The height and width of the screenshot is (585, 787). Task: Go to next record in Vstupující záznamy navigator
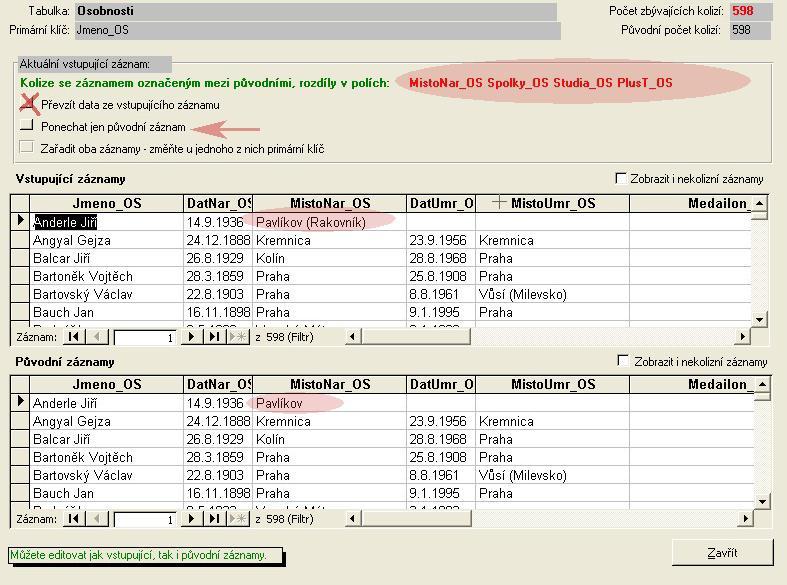click(191, 337)
